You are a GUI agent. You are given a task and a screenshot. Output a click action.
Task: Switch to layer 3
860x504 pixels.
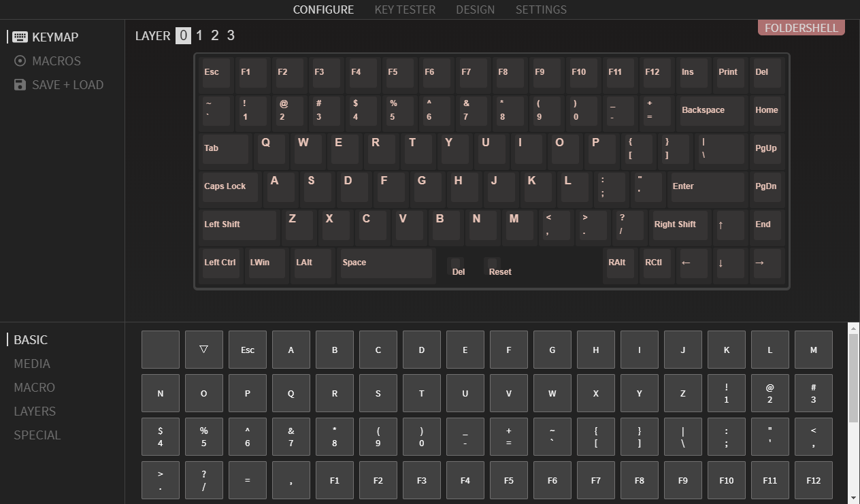click(231, 35)
